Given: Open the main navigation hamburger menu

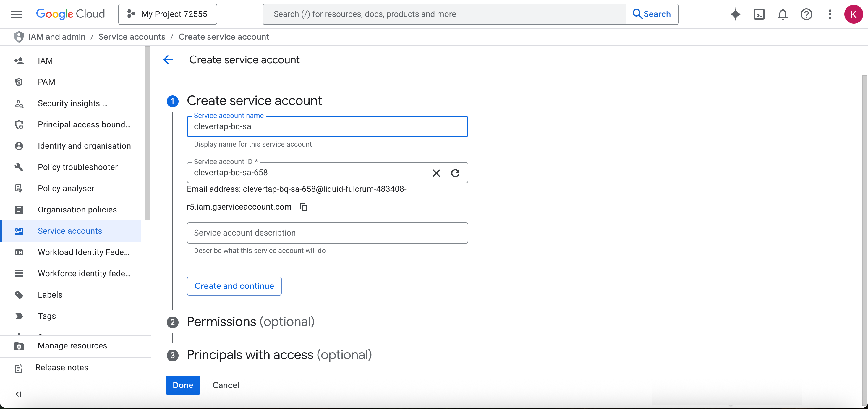Looking at the screenshot, I should [x=16, y=14].
